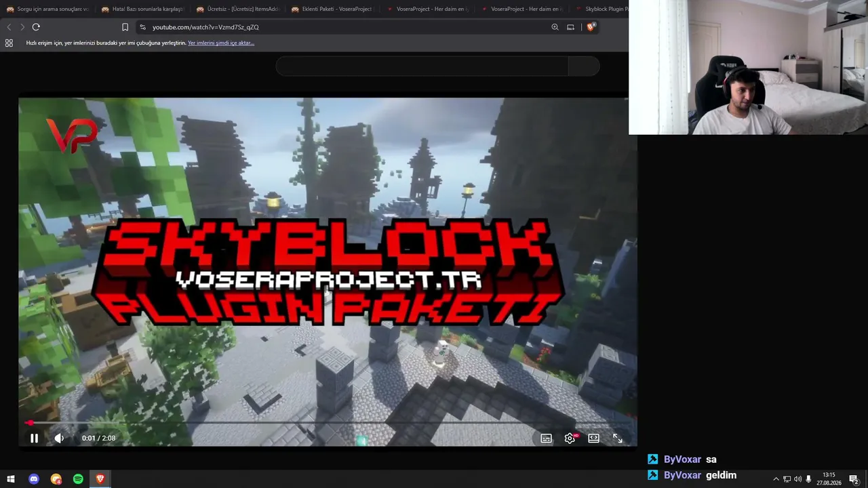Click the picture-in-picture icon in address bar
Viewport: 868px width, 488px height.
(x=570, y=27)
